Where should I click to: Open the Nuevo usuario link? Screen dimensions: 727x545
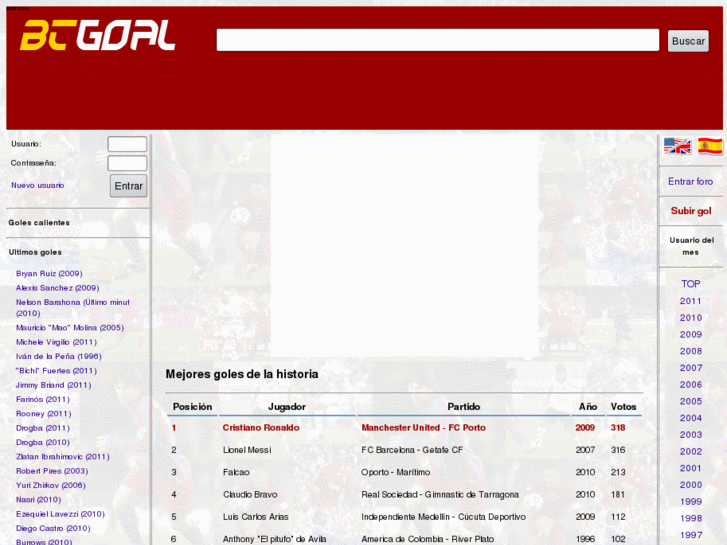pyautogui.click(x=38, y=185)
